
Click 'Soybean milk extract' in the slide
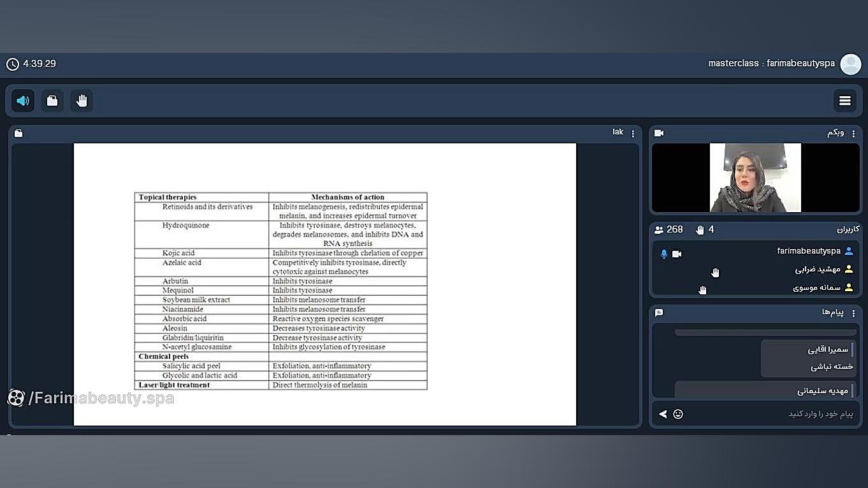click(x=196, y=300)
